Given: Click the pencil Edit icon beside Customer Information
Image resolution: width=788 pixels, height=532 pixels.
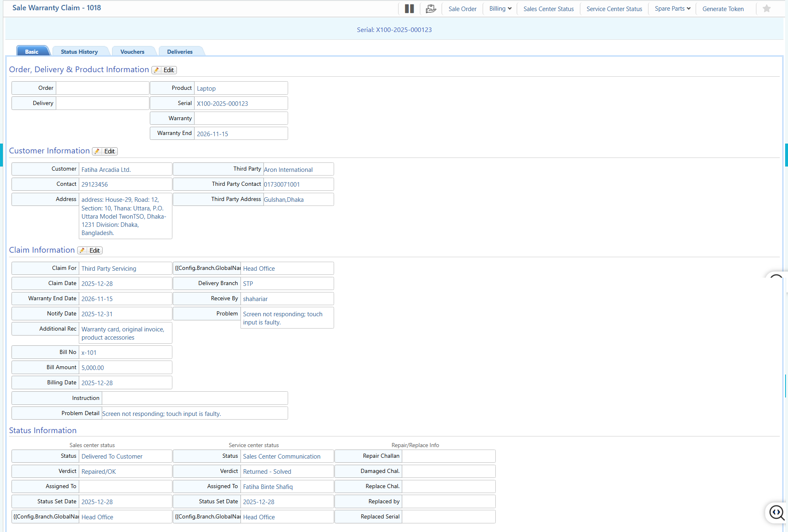Looking at the screenshot, I should tap(98, 151).
